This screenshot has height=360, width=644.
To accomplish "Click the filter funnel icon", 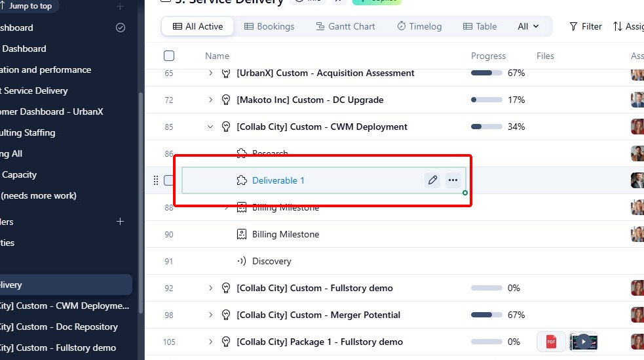I will pyautogui.click(x=573, y=27).
